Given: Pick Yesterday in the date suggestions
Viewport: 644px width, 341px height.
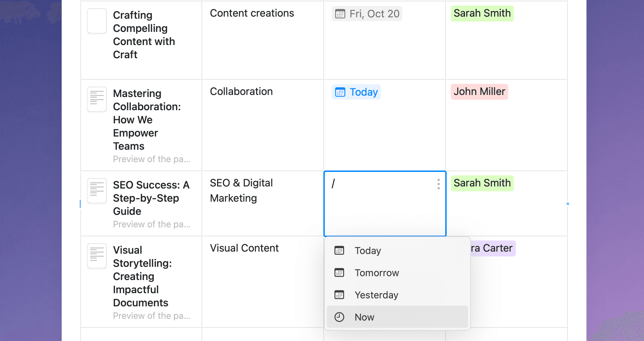Looking at the screenshot, I should 376,295.
